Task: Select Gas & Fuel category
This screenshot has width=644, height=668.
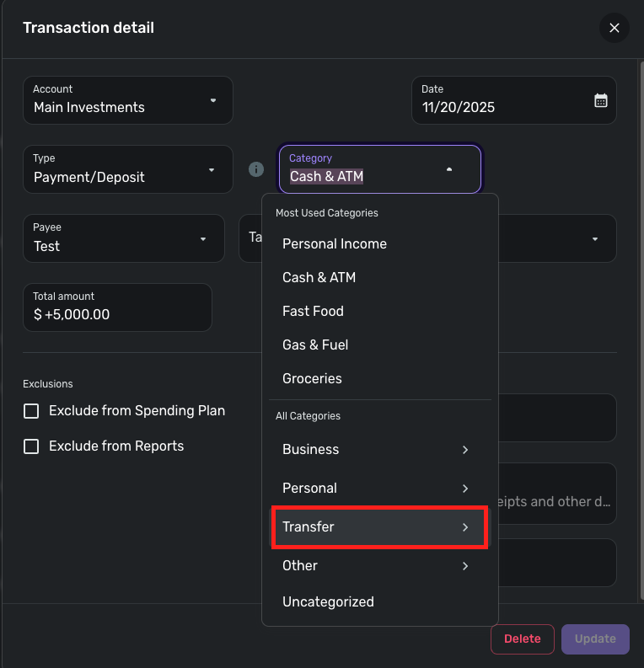Action: coord(315,345)
